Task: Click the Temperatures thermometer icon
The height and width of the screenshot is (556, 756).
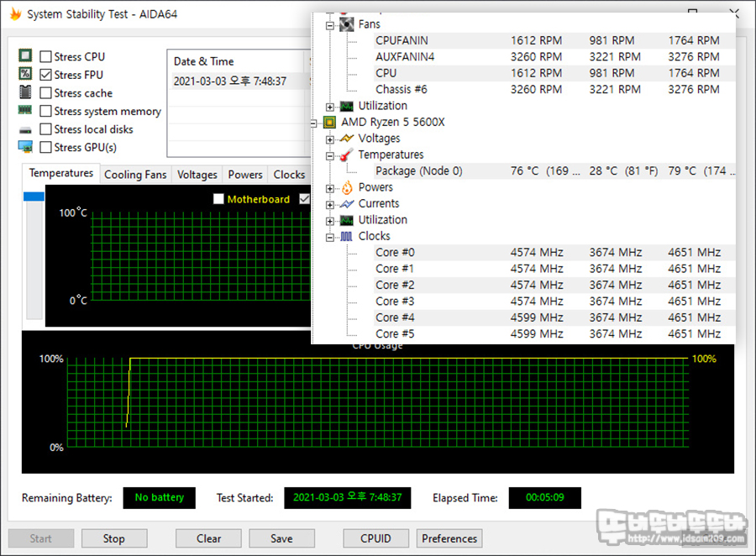Action: coord(347,155)
